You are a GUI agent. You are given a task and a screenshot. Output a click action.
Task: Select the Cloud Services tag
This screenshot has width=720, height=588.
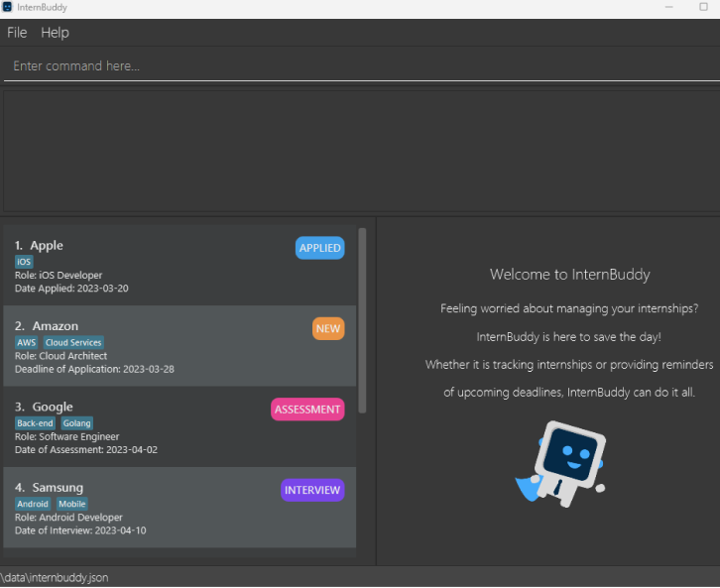click(73, 342)
